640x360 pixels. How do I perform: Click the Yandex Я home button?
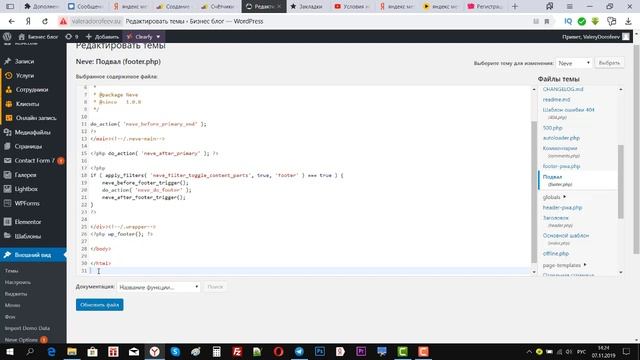(x=28, y=21)
